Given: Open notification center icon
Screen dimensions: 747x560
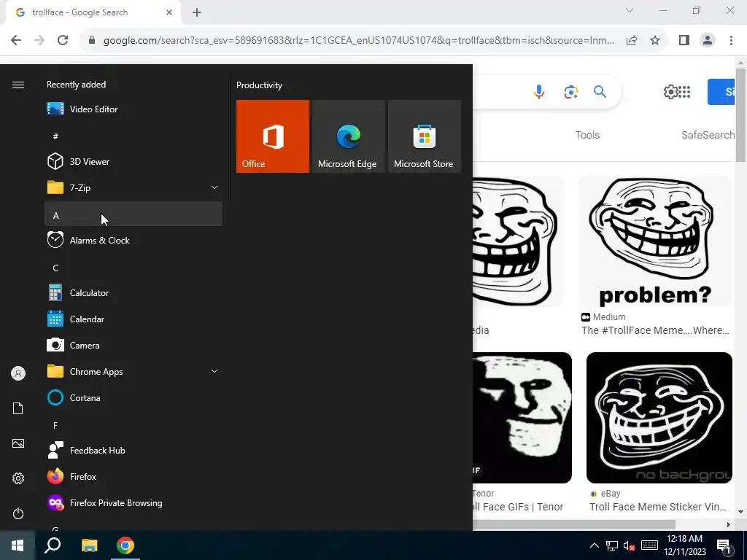Looking at the screenshot, I should [724, 547].
